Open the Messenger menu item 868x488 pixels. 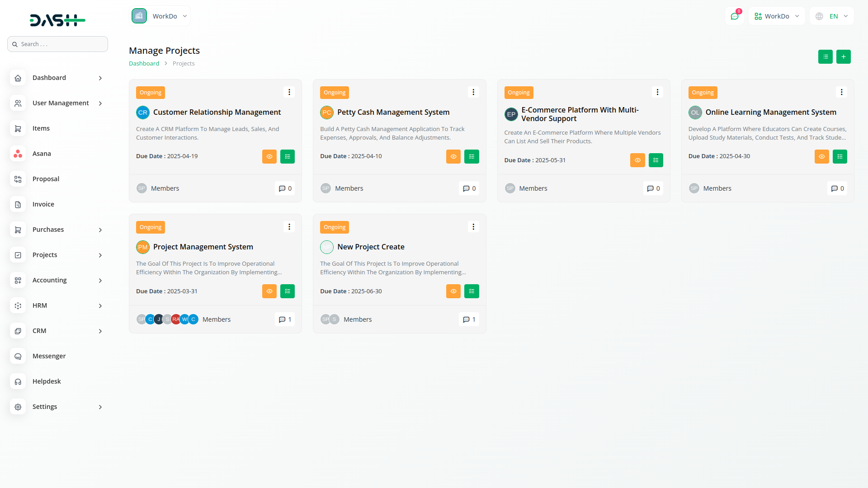coord(49,356)
